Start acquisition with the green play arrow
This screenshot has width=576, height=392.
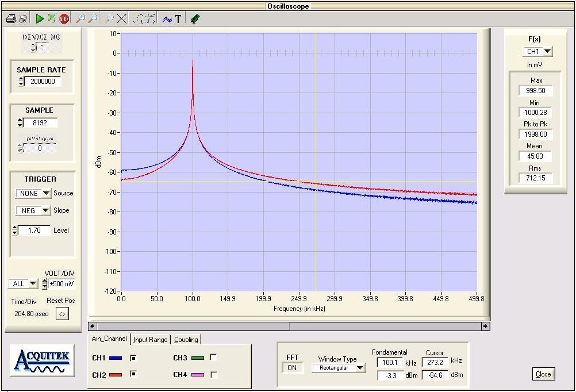coord(40,19)
